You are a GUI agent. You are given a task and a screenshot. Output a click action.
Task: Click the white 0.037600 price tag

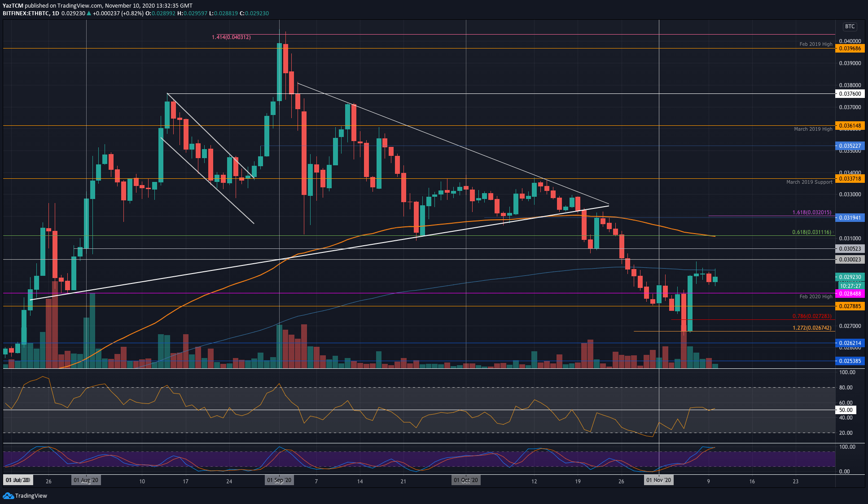(x=850, y=94)
